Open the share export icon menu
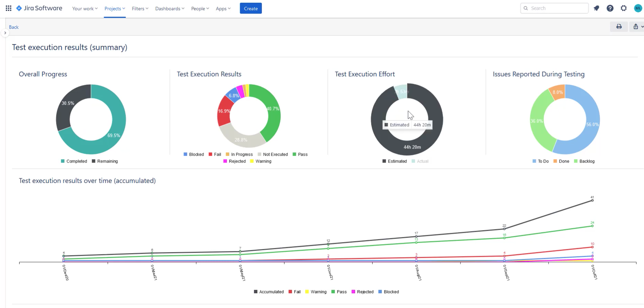 click(x=637, y=26)
